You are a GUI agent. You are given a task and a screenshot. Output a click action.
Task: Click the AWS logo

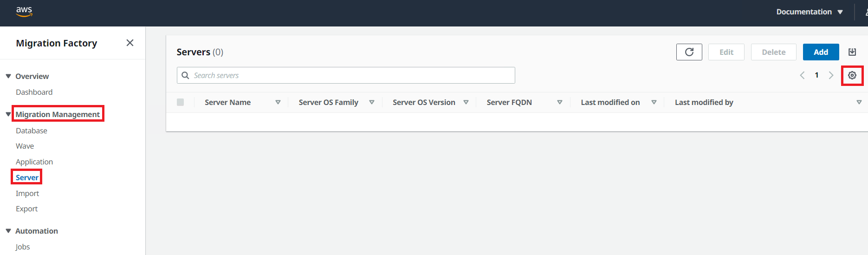[x=24, y=12]
